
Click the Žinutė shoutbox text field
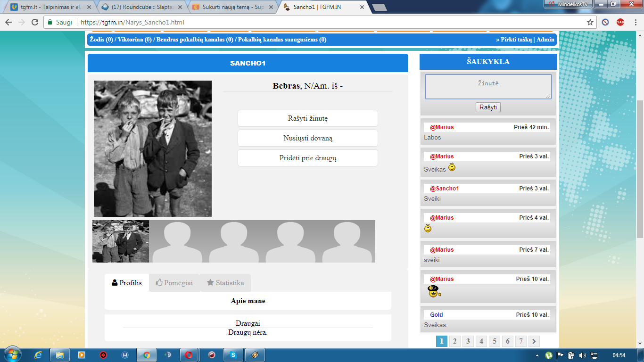(x=488, y=87)
